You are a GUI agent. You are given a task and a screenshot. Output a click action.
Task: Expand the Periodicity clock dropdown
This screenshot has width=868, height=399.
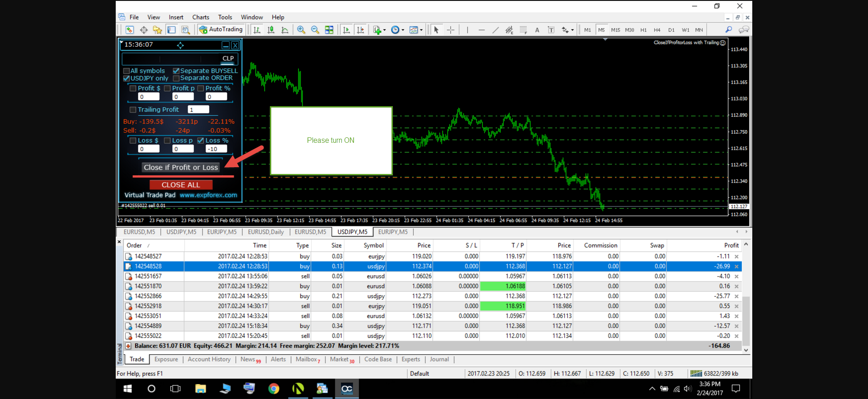point(403,30)
